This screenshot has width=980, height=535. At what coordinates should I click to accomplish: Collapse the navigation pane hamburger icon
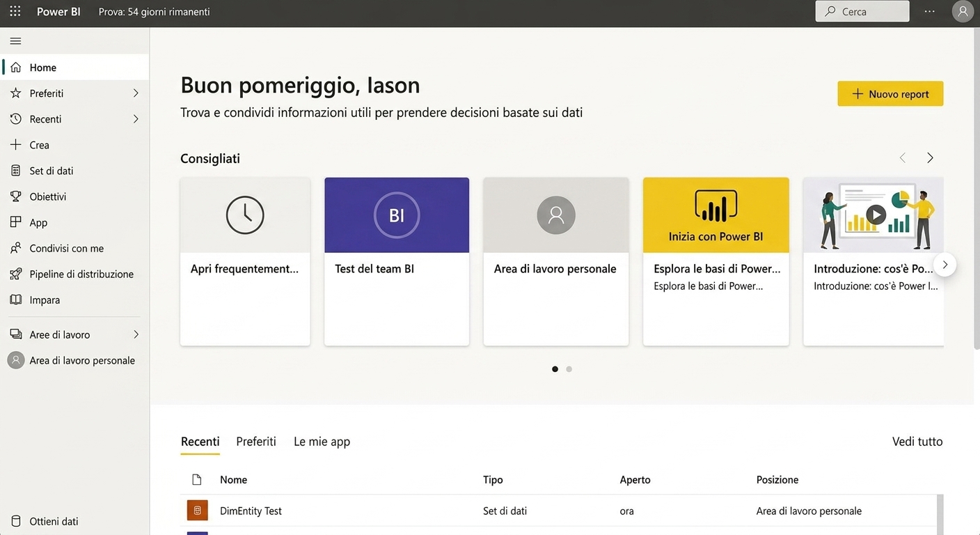(15, 41)
